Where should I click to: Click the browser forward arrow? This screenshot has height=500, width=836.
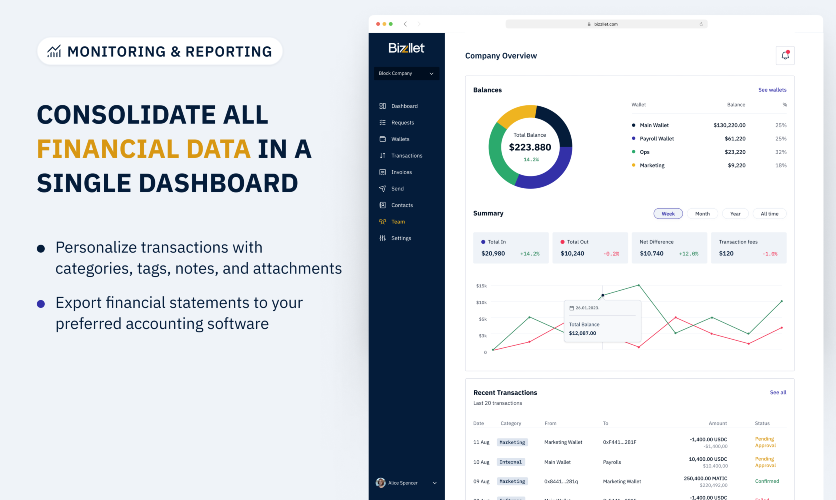pos(419,24)
